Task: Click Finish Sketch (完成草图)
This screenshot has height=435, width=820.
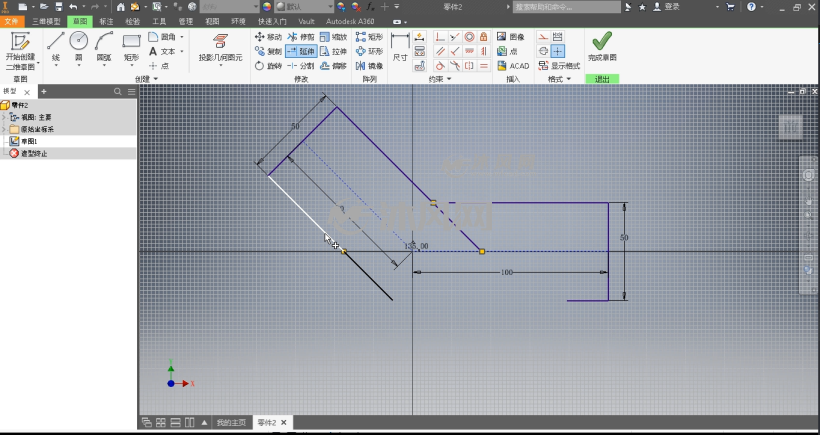Action: (602, 47)
